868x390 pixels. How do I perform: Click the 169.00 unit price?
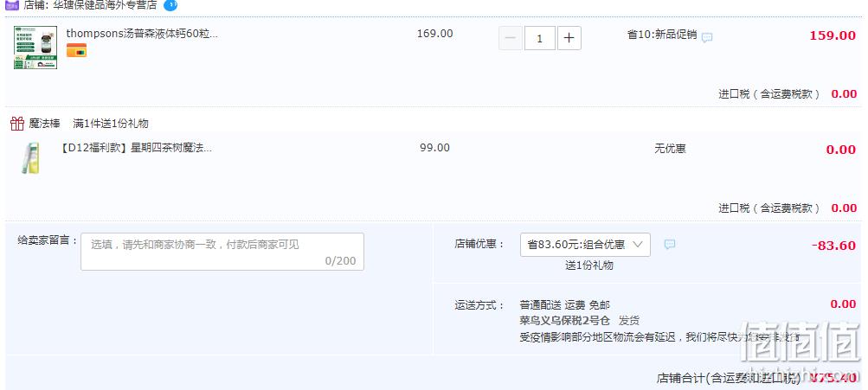coord(434,33)
